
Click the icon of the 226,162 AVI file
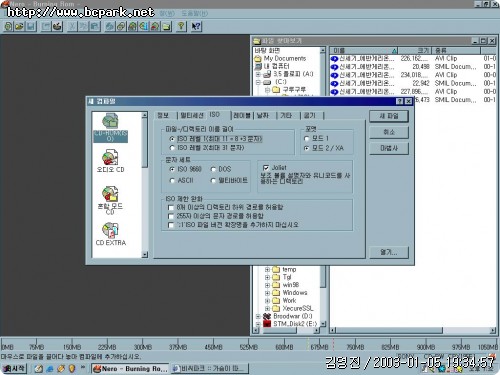point(334,59)
